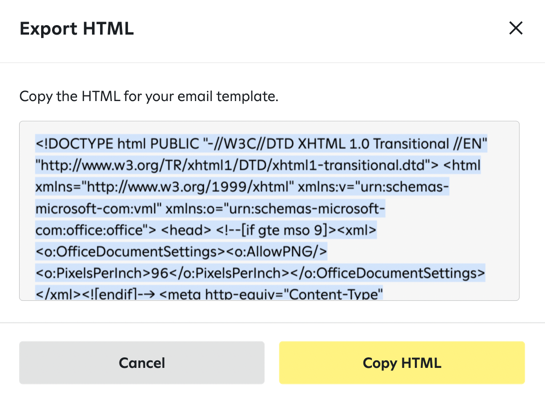
Task: Click the <o:PixelsPerInch>96 value
Action: pyautogui.click(x=102, y=273)
